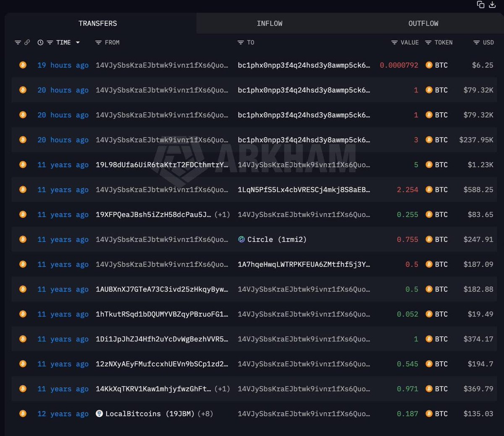504x436 pixels.
Task: Open the TO column filter
Action: pyautogui.click(x=241, y=42)
